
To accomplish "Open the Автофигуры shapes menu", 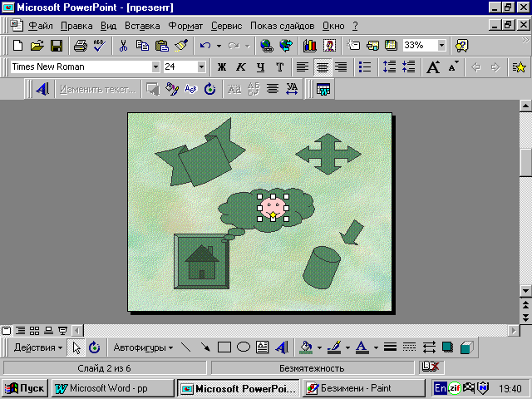I will (143, 347).
